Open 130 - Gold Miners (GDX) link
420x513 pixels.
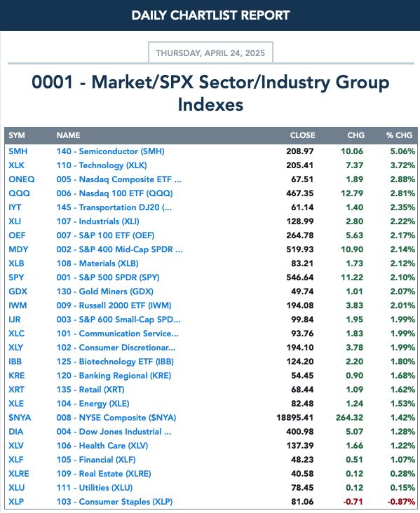[104, 292]
